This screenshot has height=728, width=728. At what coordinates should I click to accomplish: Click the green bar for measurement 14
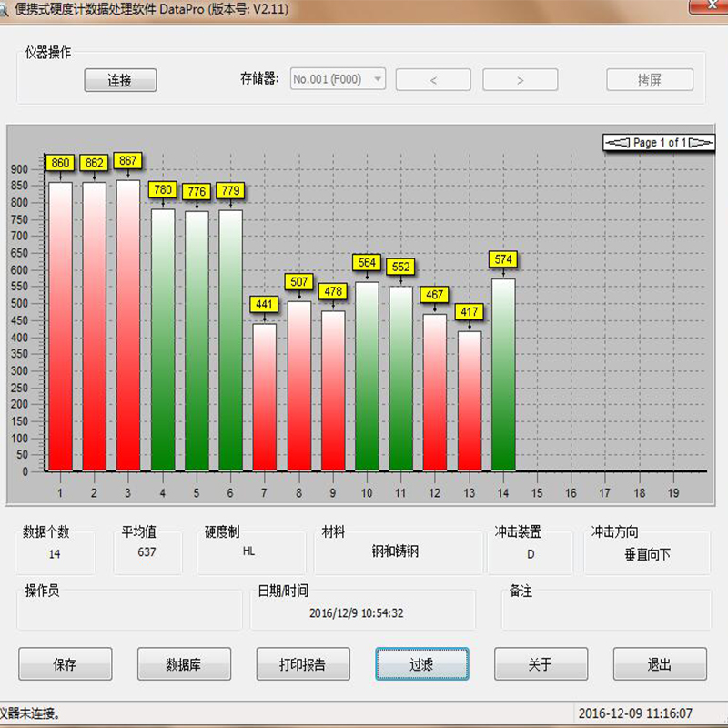pyautogui.click(x=503, y=373)
